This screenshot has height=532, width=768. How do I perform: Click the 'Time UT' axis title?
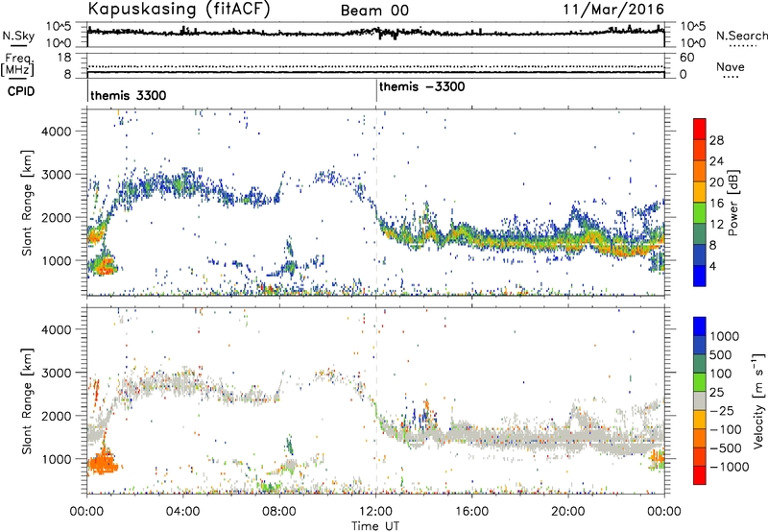[x=375, y=526]
